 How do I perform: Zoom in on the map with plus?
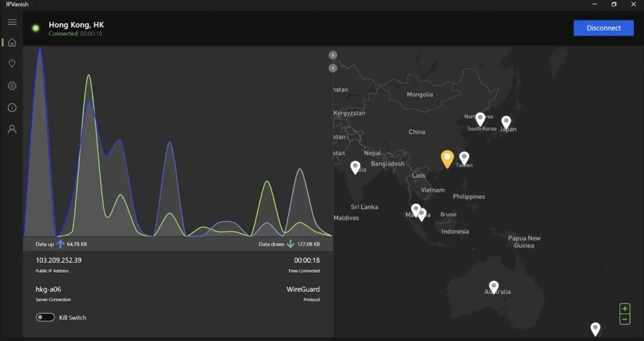625,309
